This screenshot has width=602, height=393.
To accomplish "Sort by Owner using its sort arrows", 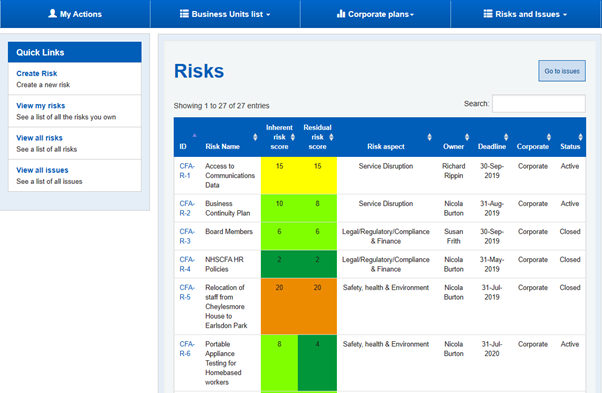I will coord(467,137).
